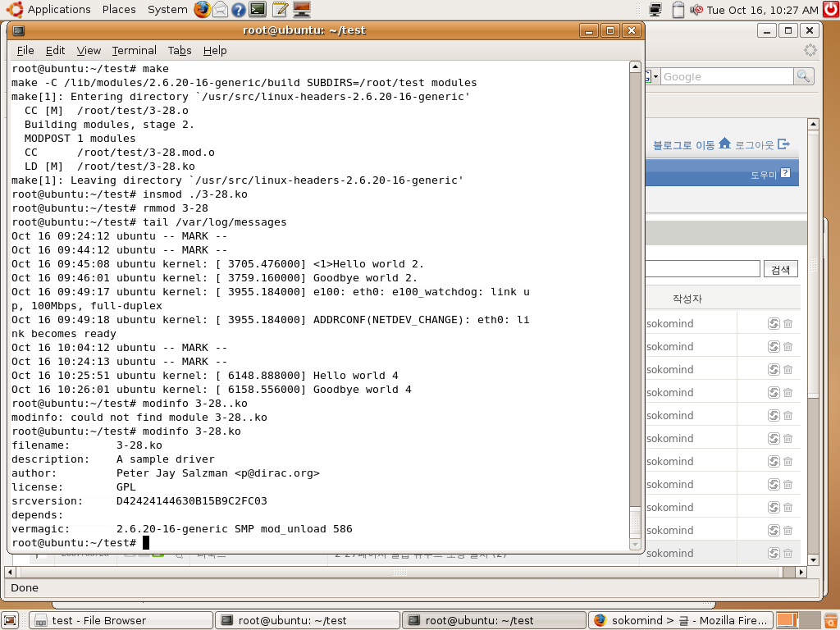Open the search engine dropdown arrow in Firefox
The height and width of the screenshot is (630, 840).
pyautogui.click(x=655, y=76)
